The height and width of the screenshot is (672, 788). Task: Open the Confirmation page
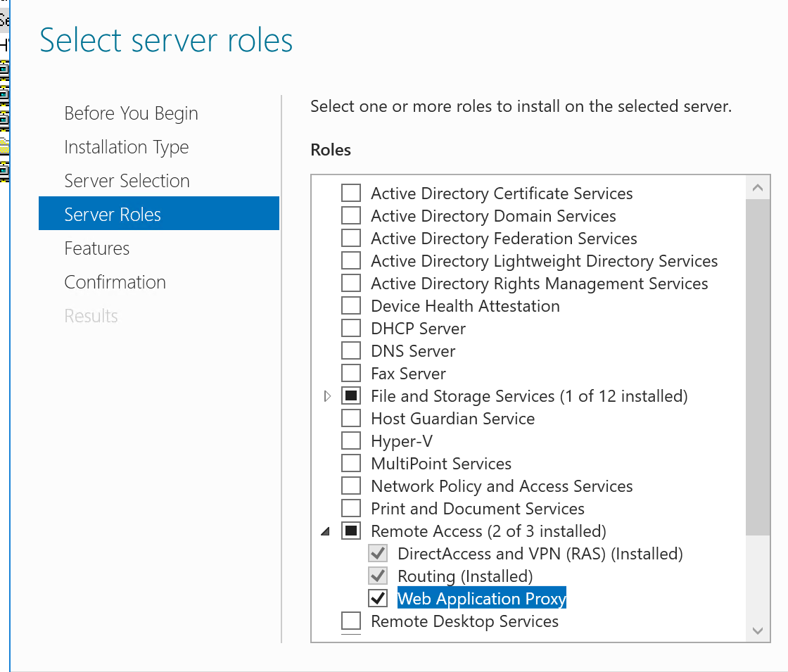[x=115, y=282]
